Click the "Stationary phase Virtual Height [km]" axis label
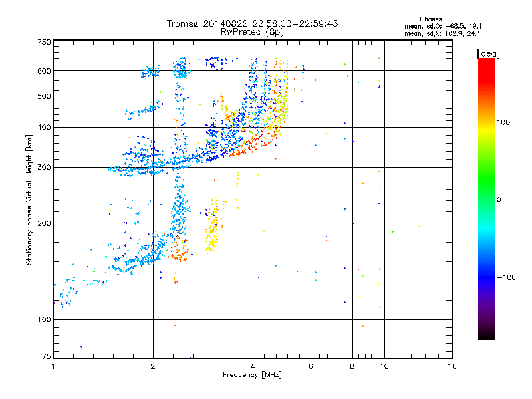This screenshot has width=532, height=399. pyautogui.click(x=29, y=200)
